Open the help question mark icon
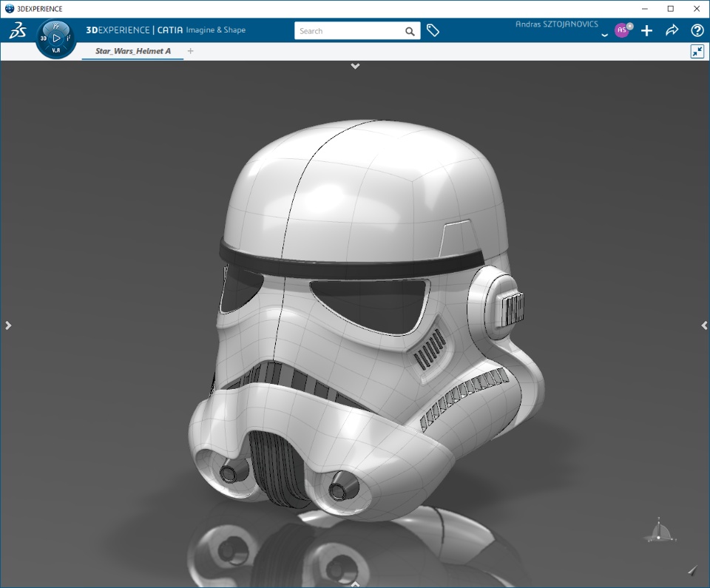This screenshot has width=710, height=588. click(x=697, y=30)
